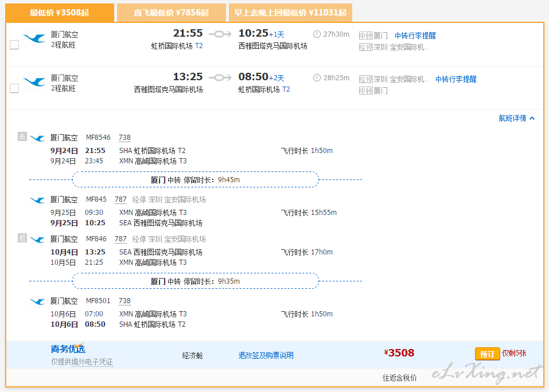
Task: Click aircraft type 787 next to MF845
Action: pyautogui.click(x=121, y=199)
